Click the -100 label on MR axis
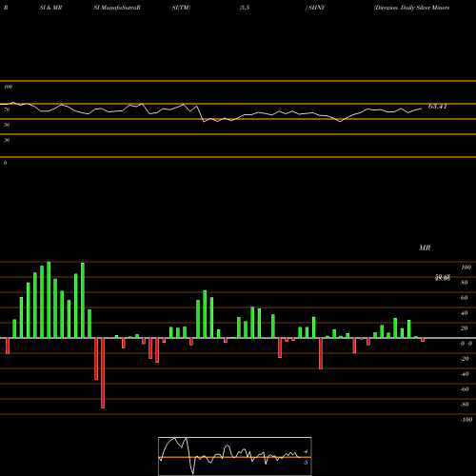The height and width of the screenshot is (476, 476). [466, 420]
